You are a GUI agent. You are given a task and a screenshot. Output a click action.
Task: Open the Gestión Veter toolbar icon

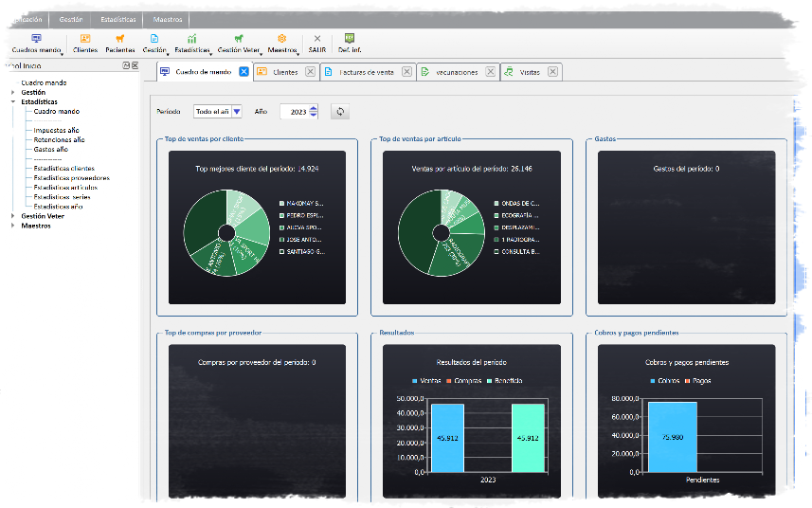238,43
